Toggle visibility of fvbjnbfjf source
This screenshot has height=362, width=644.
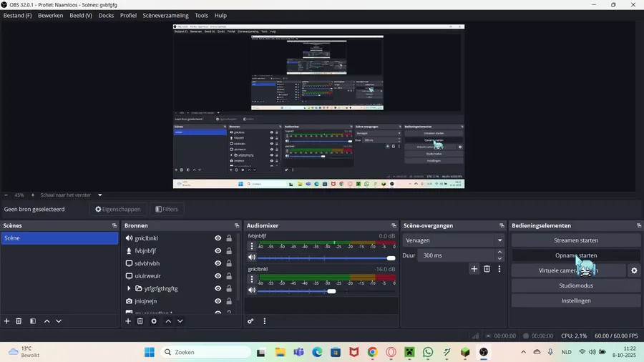click(218, 251)
